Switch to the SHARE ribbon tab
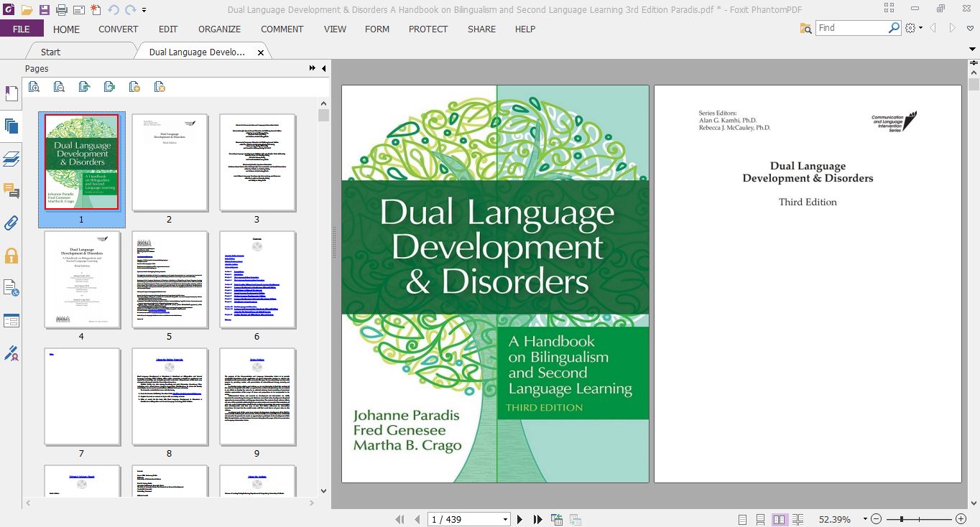 click(x=481, y=29)
